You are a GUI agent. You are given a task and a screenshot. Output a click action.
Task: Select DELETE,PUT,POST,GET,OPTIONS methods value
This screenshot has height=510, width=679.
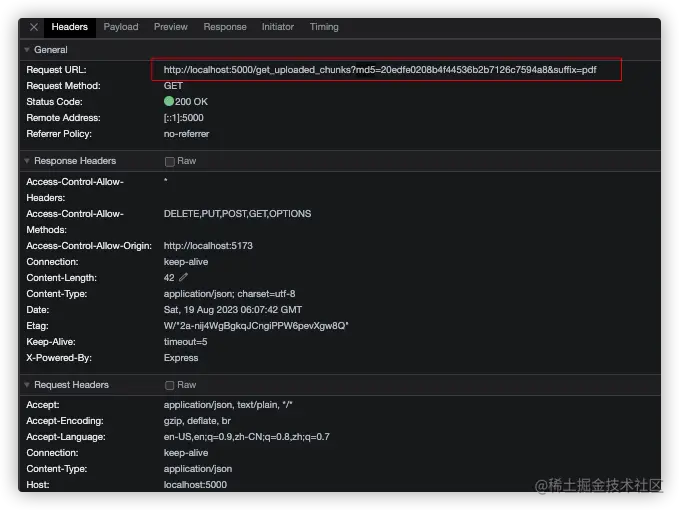[x=237, y=214]
